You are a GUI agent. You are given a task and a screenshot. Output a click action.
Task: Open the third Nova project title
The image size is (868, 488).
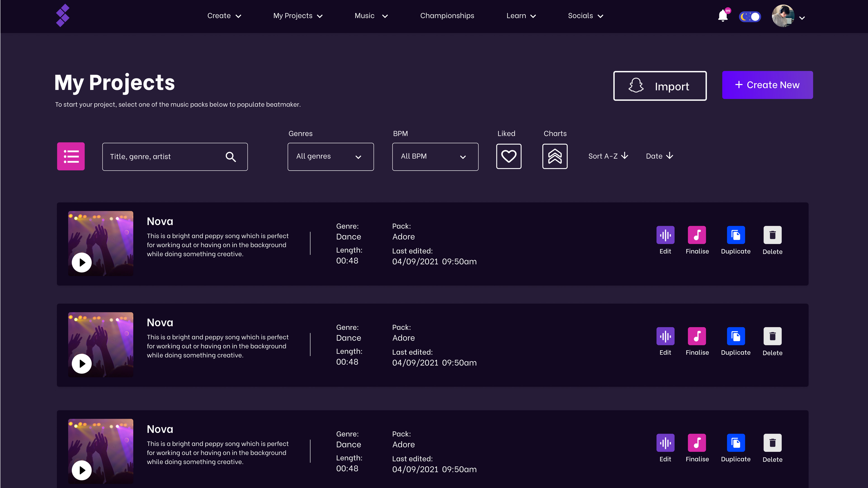(160, 429)
